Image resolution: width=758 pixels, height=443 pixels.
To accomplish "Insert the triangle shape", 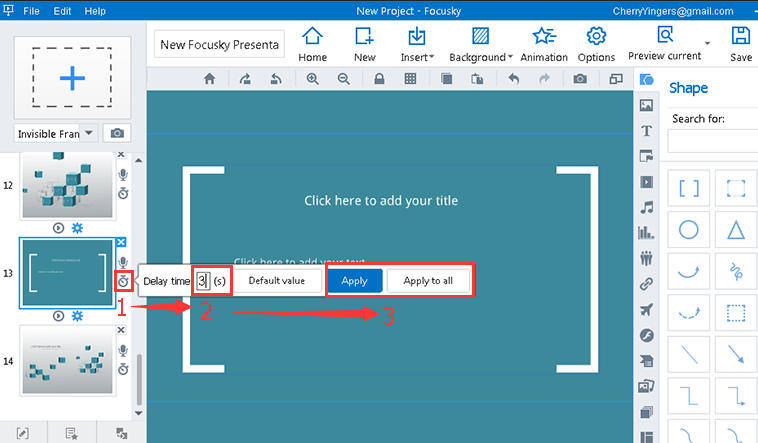I will 736,230.
